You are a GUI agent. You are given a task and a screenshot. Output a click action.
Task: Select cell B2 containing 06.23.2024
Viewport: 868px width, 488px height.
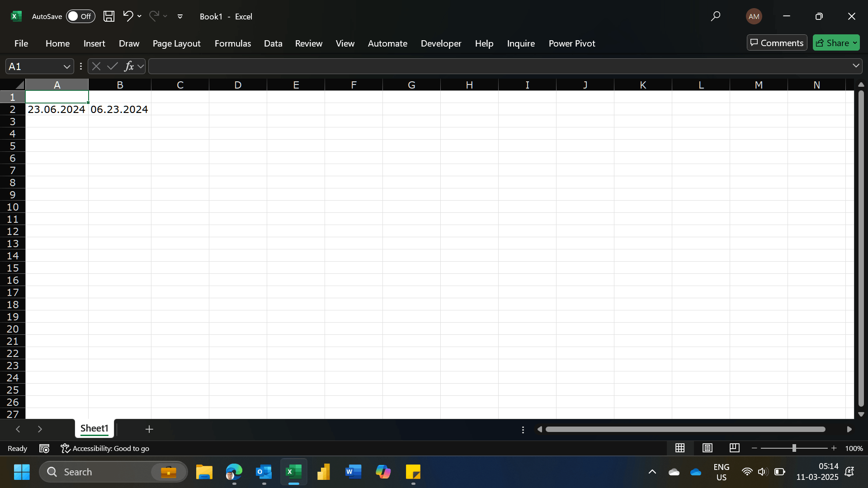point(119,109)
